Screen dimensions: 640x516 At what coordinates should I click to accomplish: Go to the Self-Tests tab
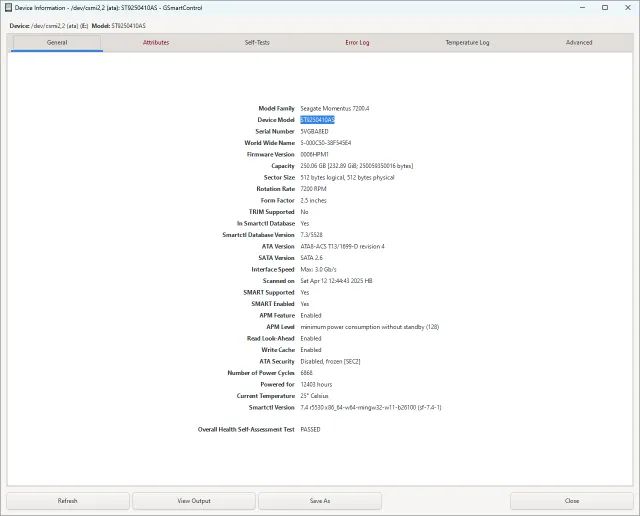[x=257, y=43]
